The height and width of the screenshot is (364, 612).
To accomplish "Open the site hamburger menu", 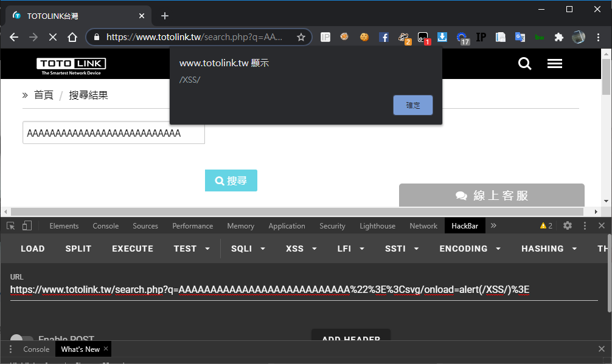I will [555, 64].
